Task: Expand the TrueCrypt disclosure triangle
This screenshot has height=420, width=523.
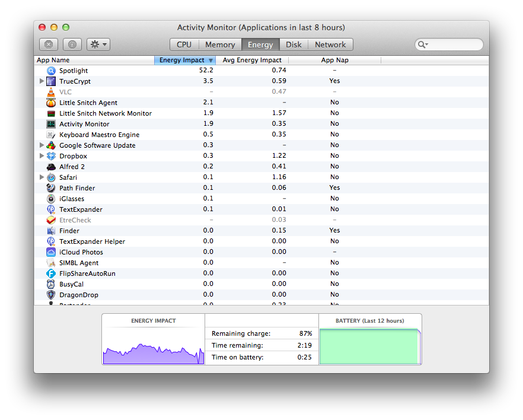Action: (x=42, y=81)
